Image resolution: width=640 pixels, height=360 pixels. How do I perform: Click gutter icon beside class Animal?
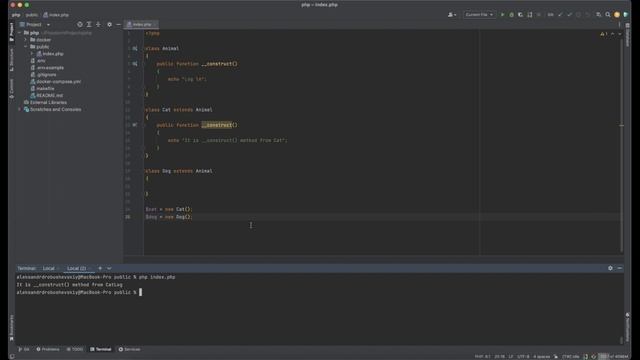[135, 49]
